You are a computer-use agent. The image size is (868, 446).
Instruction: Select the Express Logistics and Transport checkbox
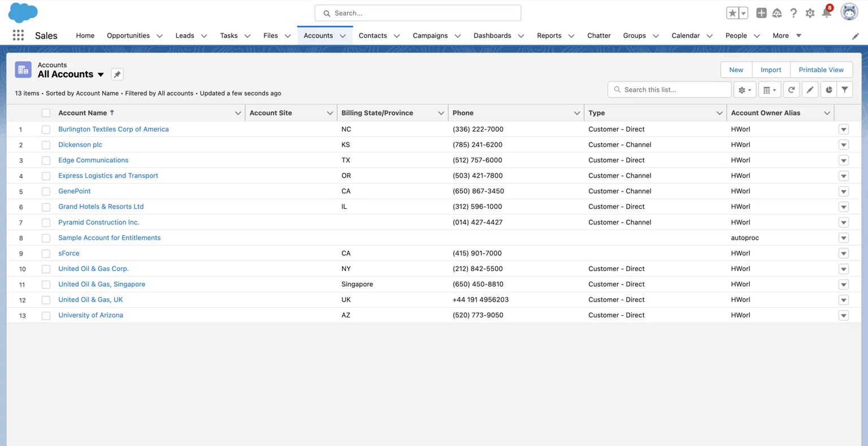(46, 176)
